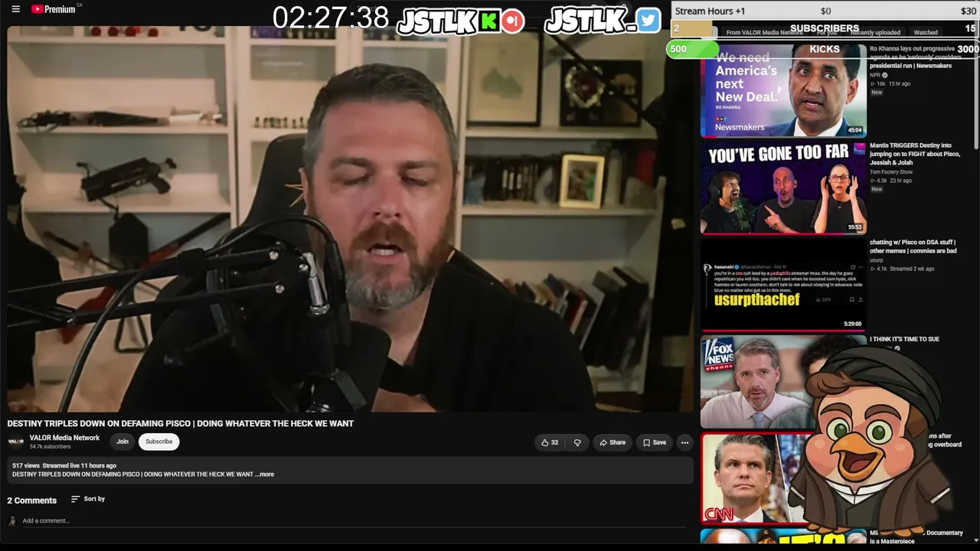Open the 'YOU'VE GONE TOO FAR' thumbnail
Viewport: 980px width, 551px height.
click(x=783, y=187)
